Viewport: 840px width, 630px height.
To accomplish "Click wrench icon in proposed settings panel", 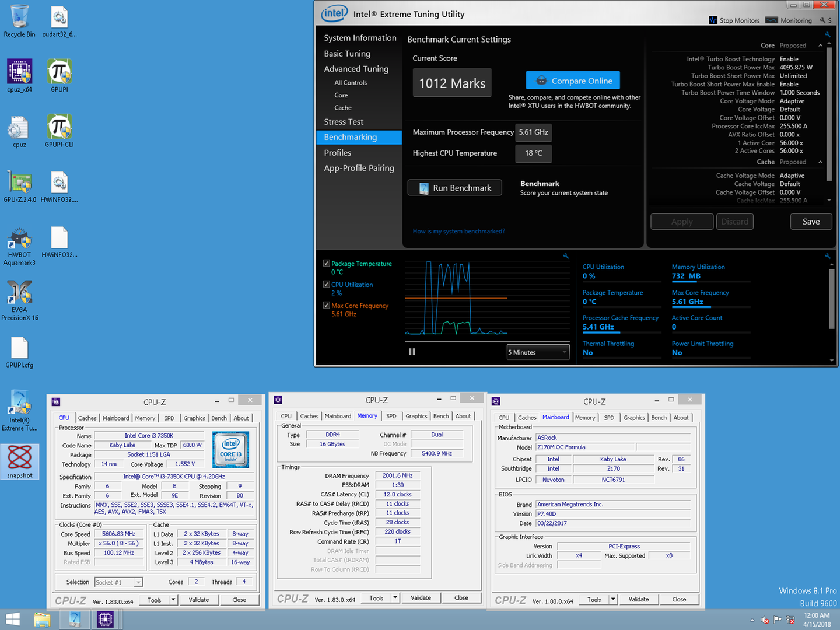I will (827, 34).
